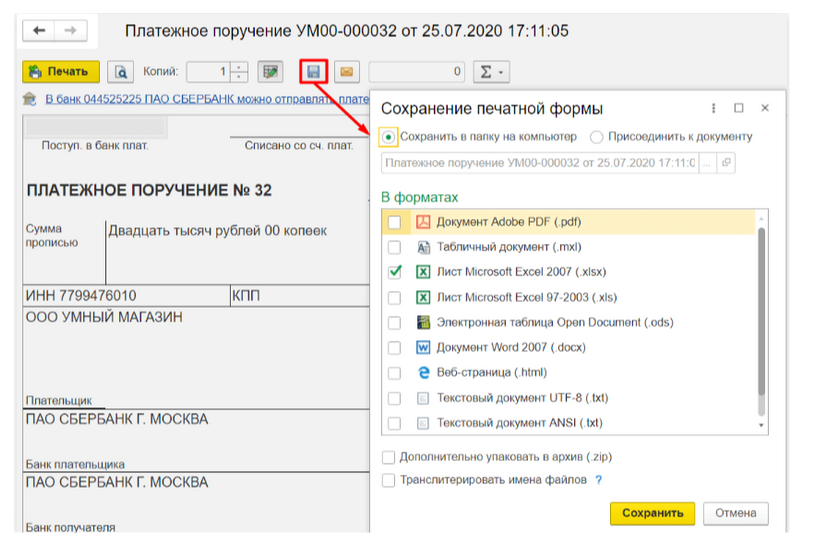Click the copies count spinner arrows
The height and width of the screenshot is (548, 824).
[239, 72]
